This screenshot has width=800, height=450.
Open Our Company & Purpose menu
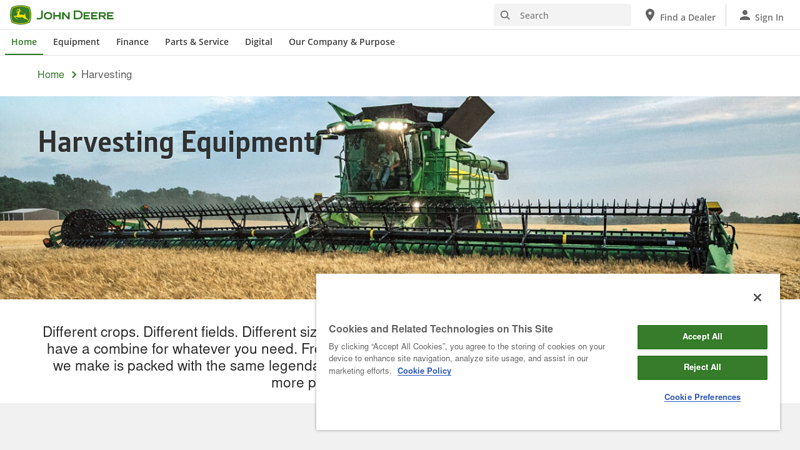point(342,42)
